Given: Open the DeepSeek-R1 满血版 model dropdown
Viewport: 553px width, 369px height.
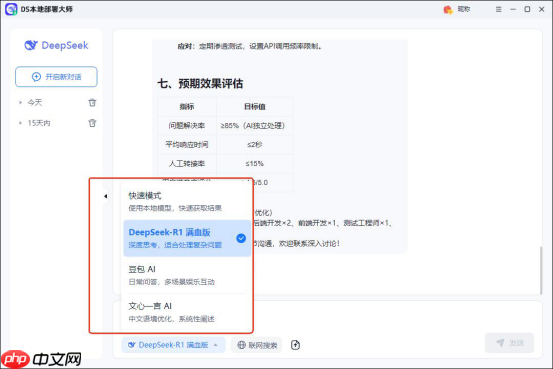Looking at the screenshot, I should [x=174, y=345].
